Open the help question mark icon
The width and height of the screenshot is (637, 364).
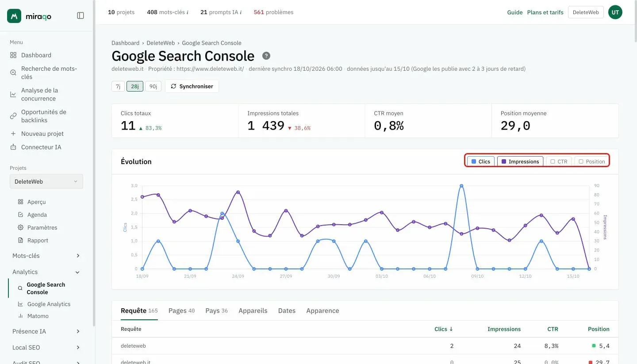pos(266,56)
